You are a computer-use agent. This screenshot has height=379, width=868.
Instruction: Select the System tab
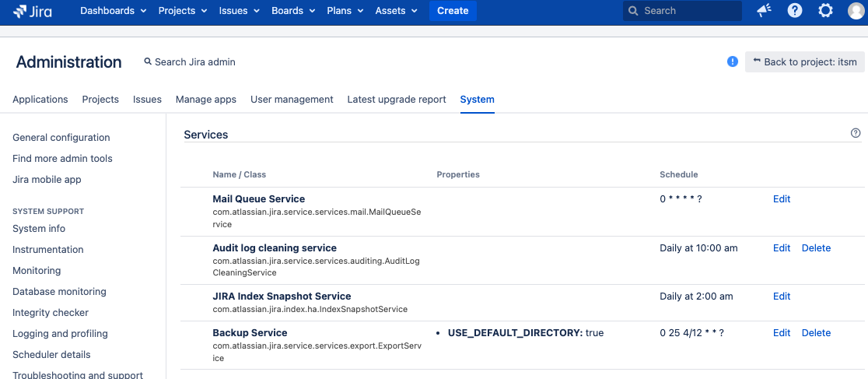(x=478, y=99)
